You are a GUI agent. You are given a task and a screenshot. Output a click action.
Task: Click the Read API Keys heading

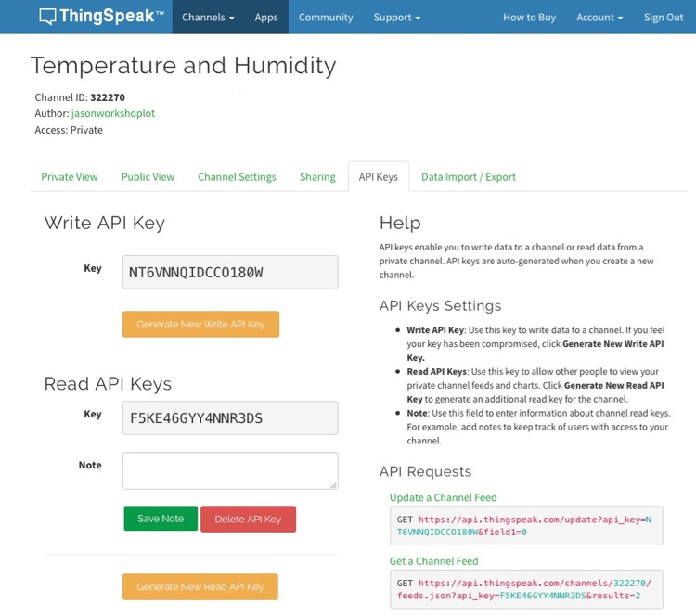tap(108, 384)
